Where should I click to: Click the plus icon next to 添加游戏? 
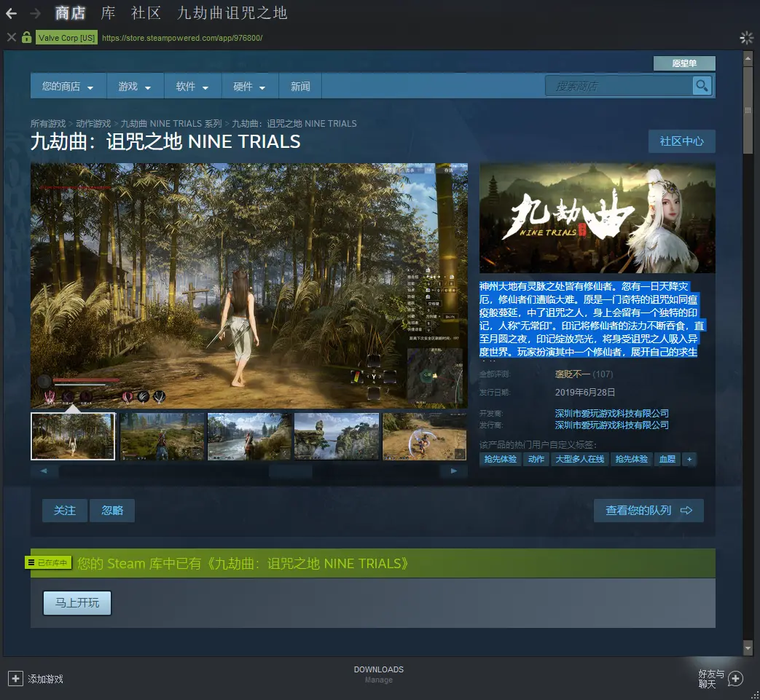click(15, 679)
